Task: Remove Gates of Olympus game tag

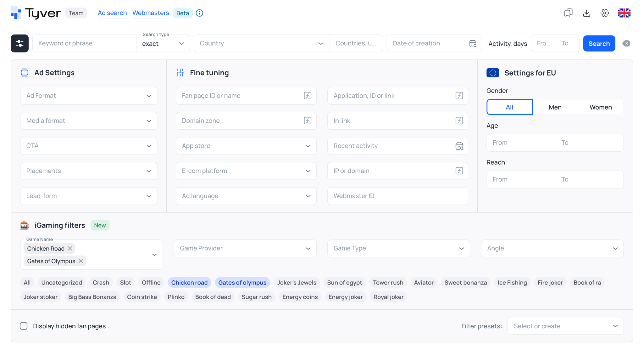Action: pyautogui.click(x=81, y=261)
